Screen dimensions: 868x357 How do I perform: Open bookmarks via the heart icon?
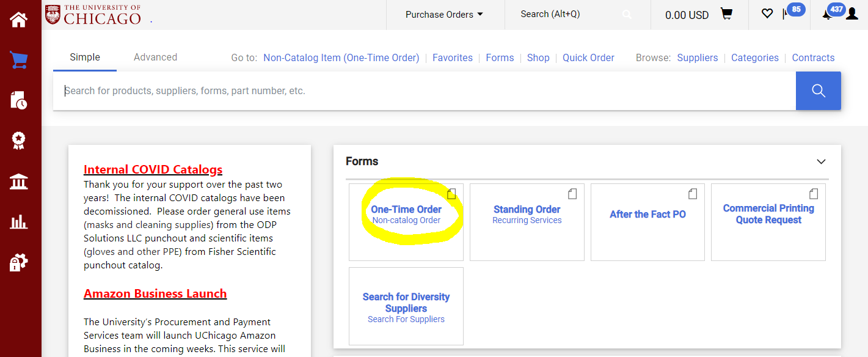pos(767,13)
